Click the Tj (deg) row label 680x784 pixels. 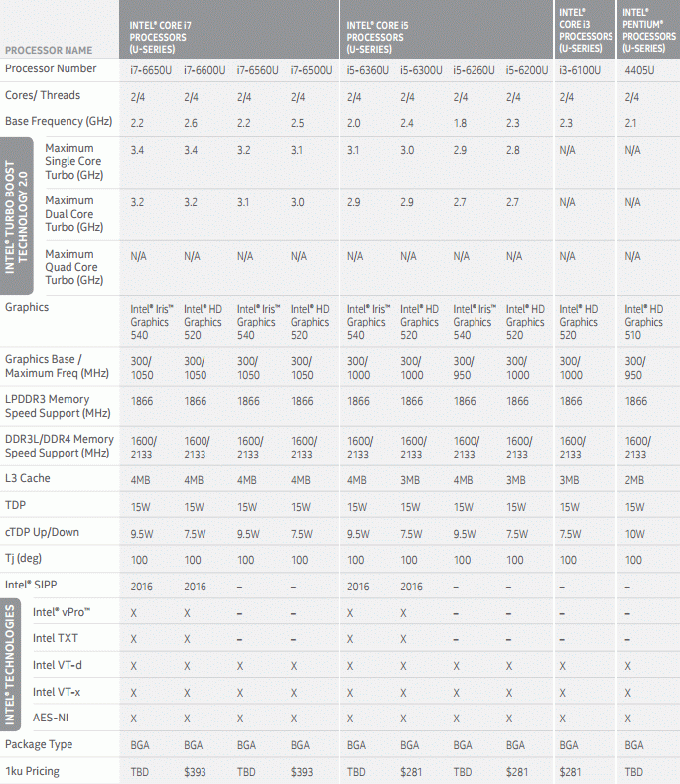[23, 559]
